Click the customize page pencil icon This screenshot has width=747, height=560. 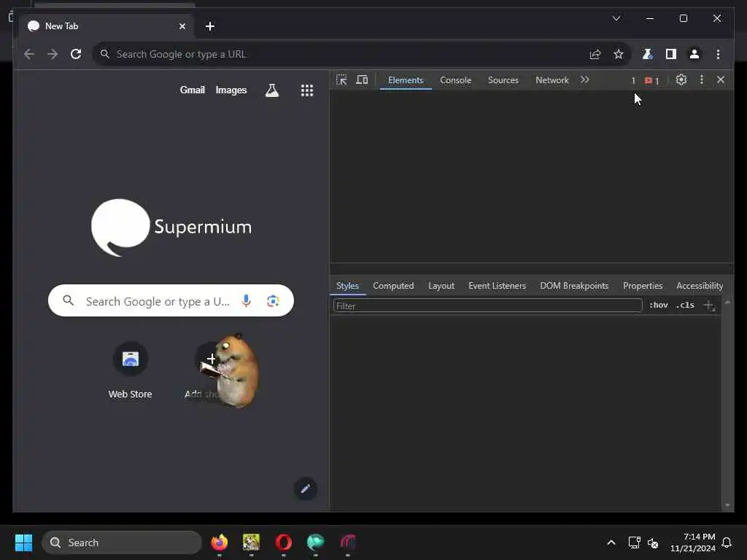point(306,489)
